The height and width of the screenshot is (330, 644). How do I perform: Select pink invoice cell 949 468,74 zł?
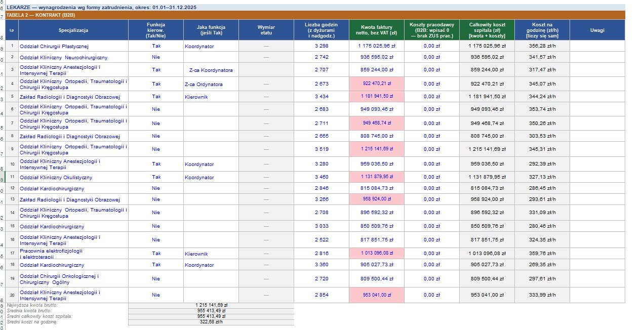click(x=377, y=123)
